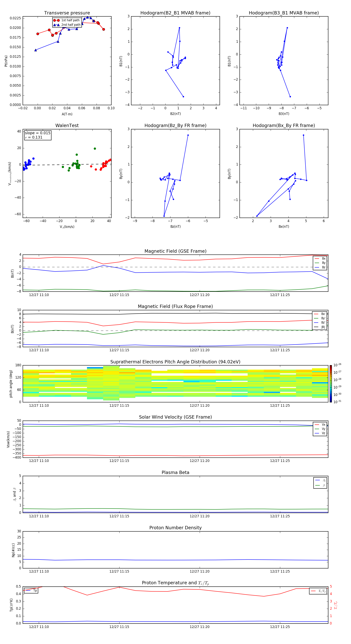Click the 'Hodogram(Bx_By FR frame)' title
The image size is (351, 644).
tap(284, 125)
